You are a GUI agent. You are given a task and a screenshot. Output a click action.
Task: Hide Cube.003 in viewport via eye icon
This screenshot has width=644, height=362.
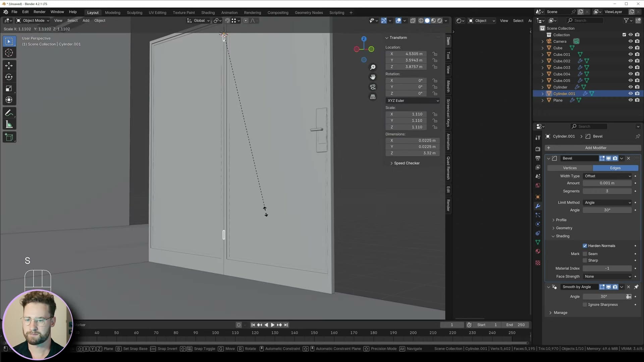click(631, 67)
